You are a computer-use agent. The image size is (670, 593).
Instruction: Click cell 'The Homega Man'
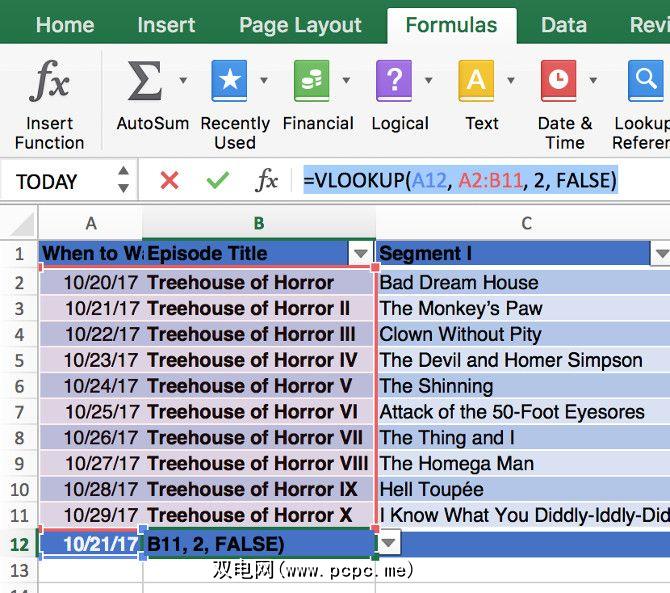point(523,464)
